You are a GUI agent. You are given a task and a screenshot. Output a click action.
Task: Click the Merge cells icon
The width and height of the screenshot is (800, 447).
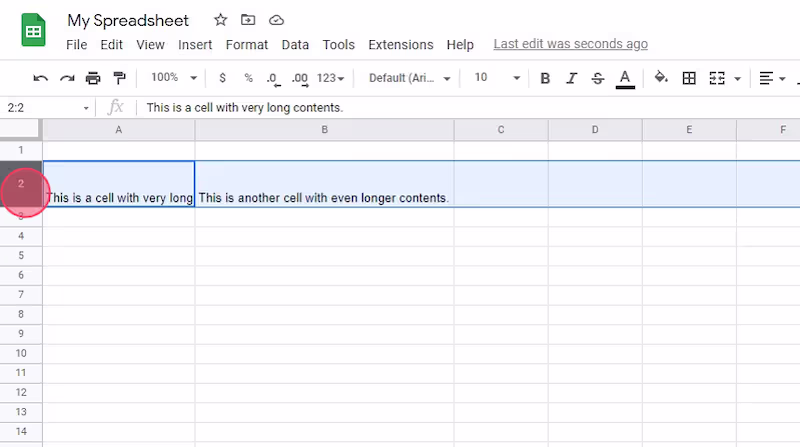click(x=717, y=78)
